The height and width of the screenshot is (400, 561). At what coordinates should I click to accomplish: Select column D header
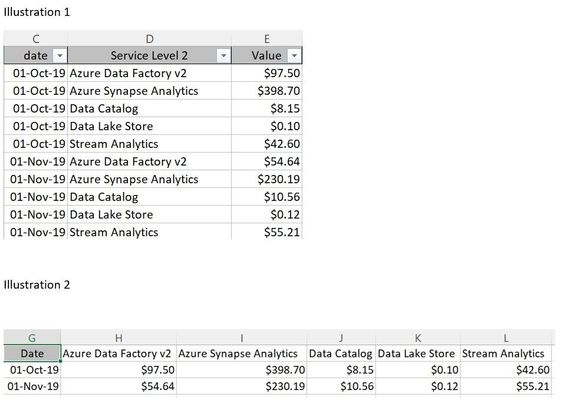click(x=150, y=39)
